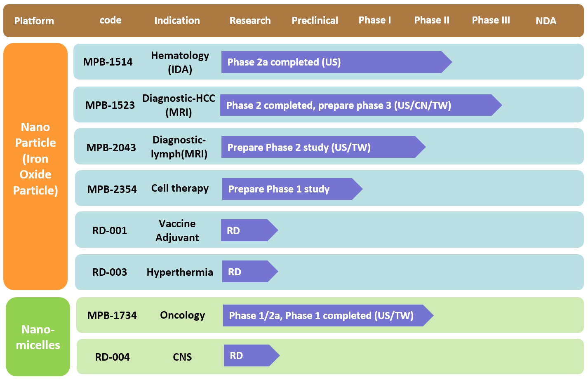Click code RD-001
The width and height of the screenshot is (588, 380).
tap(110, 230)
